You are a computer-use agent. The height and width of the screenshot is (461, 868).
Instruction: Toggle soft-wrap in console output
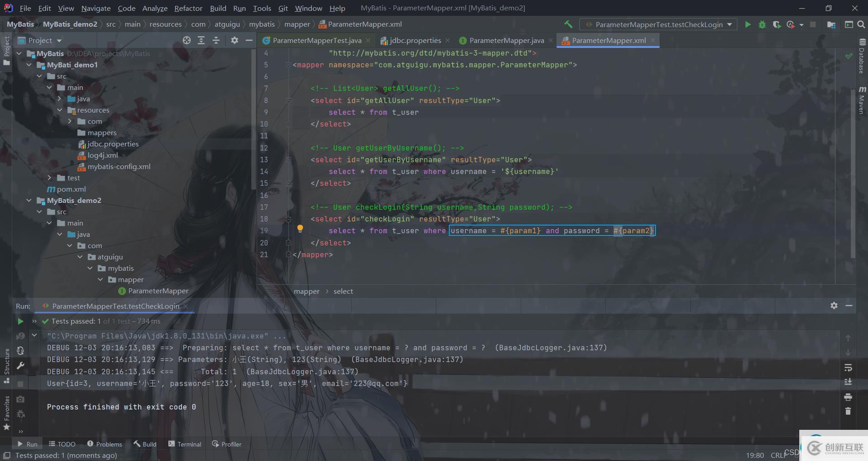[848, 367]
